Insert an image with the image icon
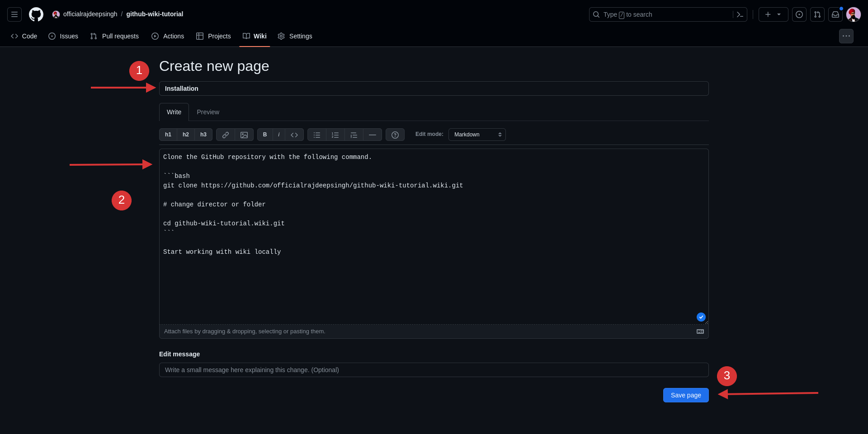The image size is (868, 434). 244,135
